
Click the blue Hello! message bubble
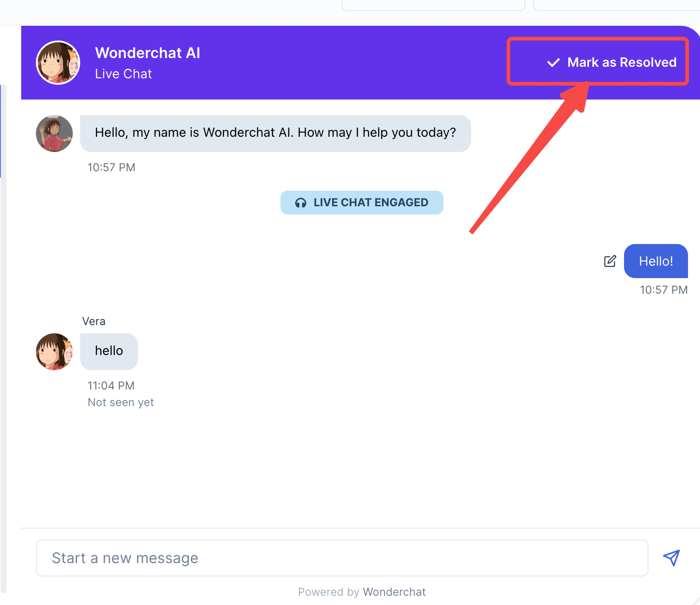(x=655, y=261)
